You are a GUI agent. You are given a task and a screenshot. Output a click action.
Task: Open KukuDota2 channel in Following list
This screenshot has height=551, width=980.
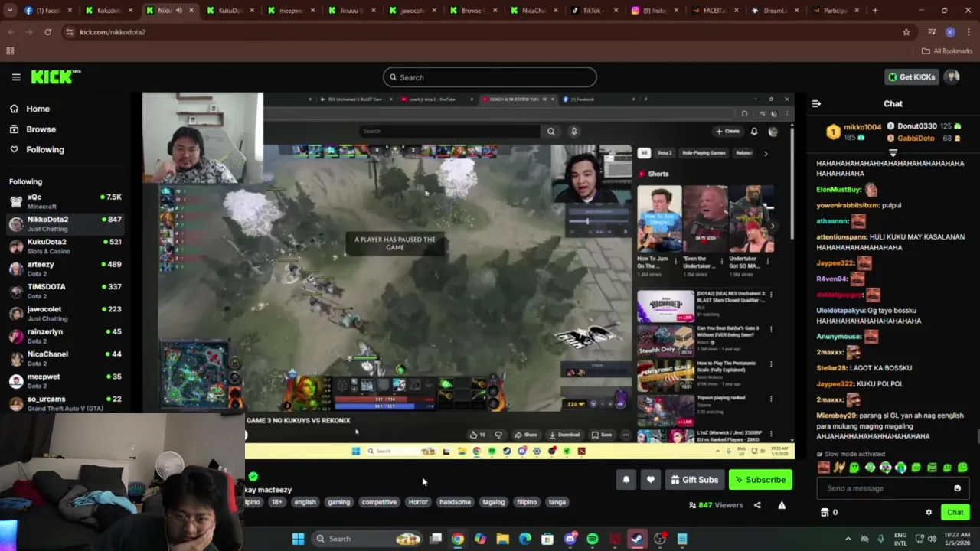[x=65, y=246]
